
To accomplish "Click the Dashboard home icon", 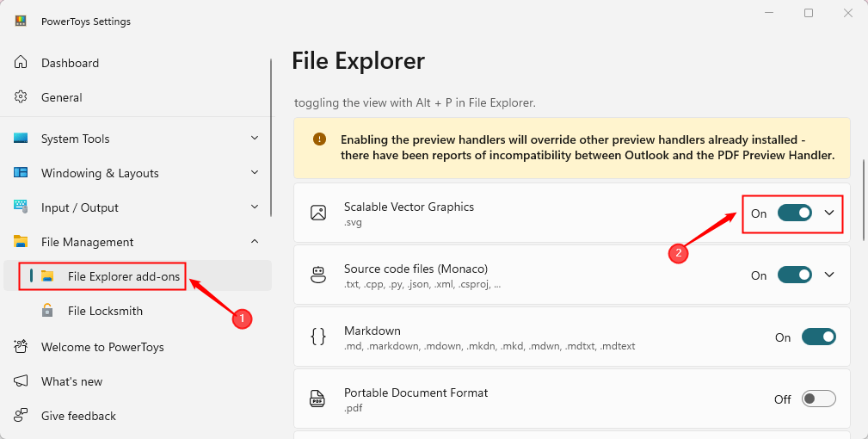I will click(x=21, y=63).
